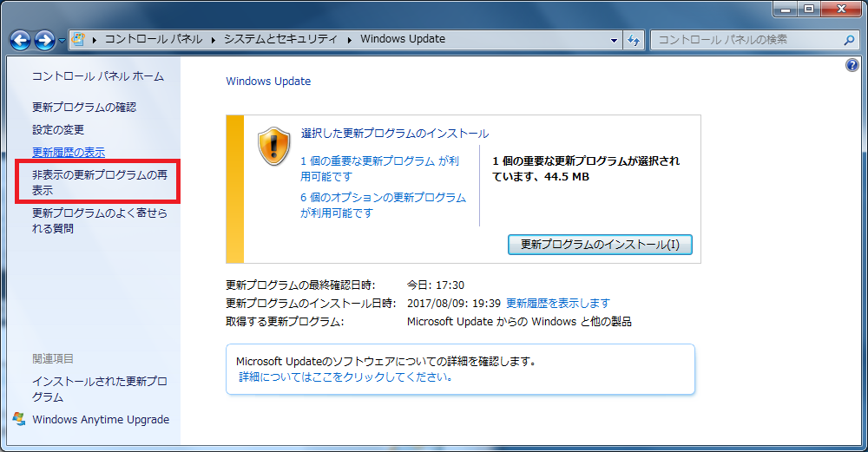
Task: Expand the arrow after システムとセキュリティ breadcrumb
Action: pos(351,39)
